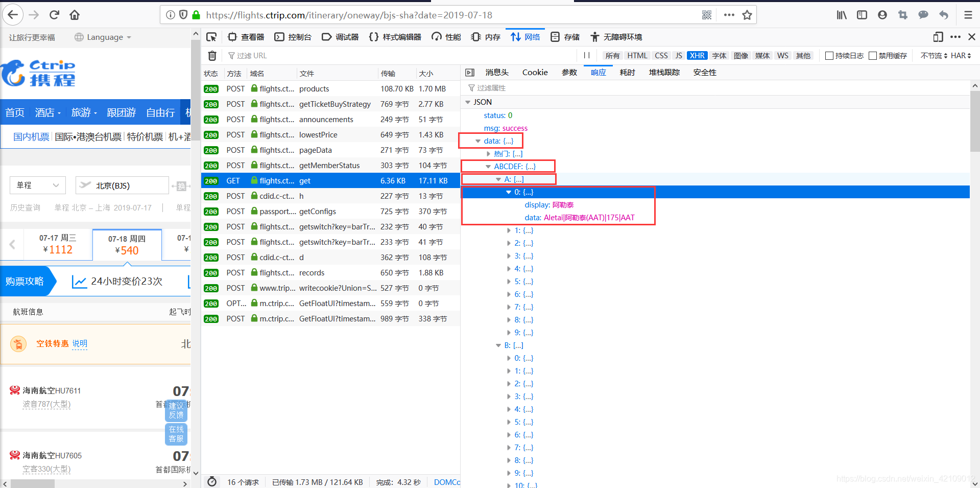980x488 pixels.
Task: Click the QR code icon in address bar
Action: coord(707,15)
